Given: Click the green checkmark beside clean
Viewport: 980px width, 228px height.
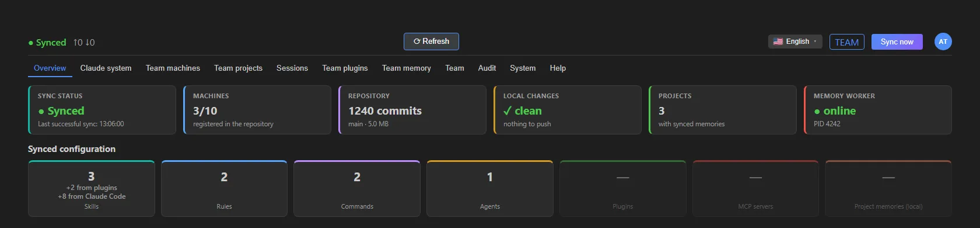Looking at the screenshot, I should (x=508, y=110).
